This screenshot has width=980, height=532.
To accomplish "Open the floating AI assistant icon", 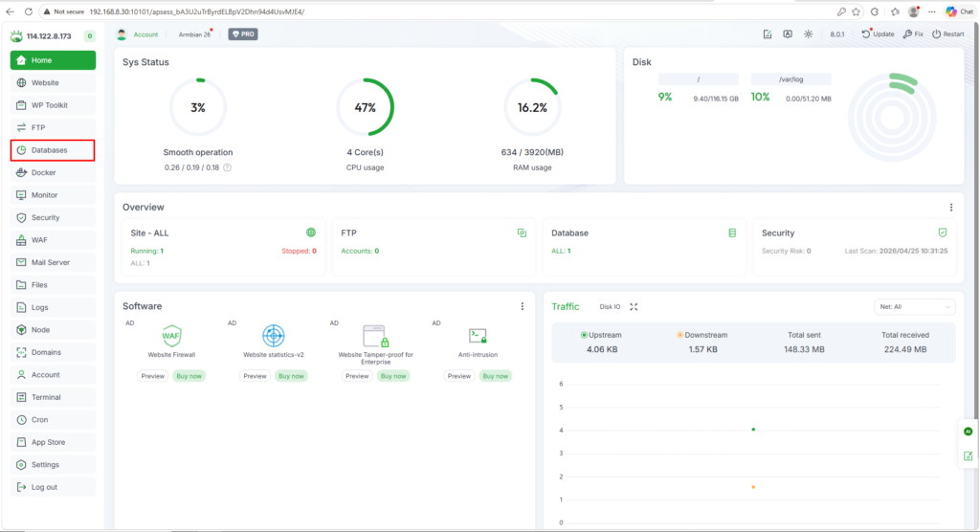I will point(968,432).
